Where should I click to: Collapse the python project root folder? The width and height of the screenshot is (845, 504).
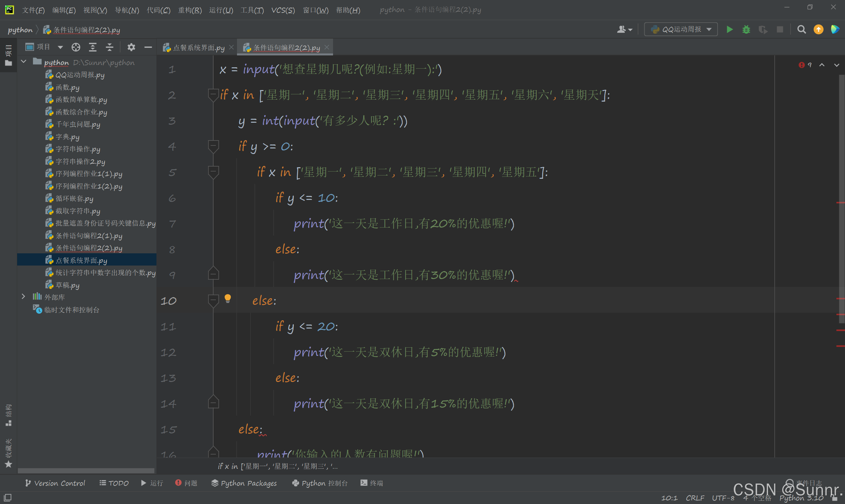[x=24, y=62]
